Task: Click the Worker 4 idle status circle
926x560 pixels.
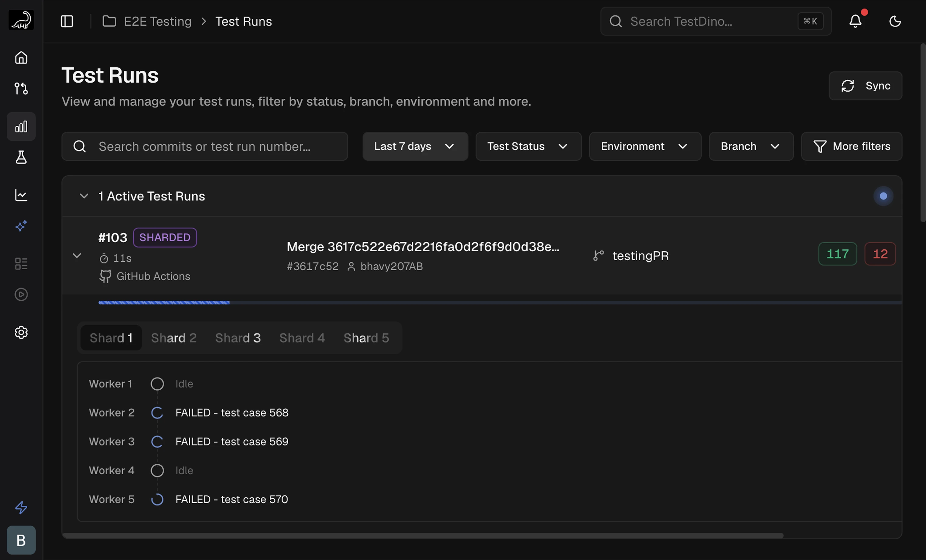Action: [157, 471]
